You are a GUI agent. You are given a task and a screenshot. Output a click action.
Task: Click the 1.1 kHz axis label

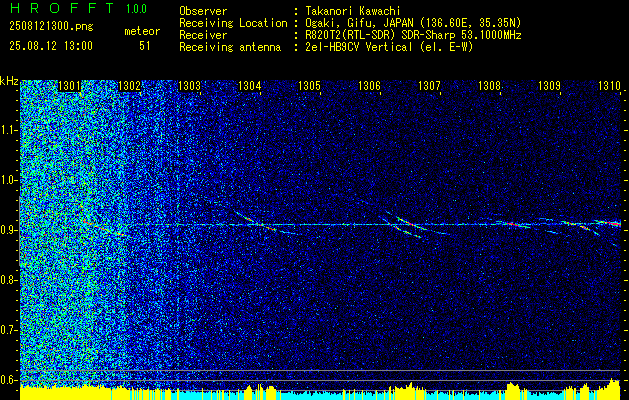[x=8, y=130]
